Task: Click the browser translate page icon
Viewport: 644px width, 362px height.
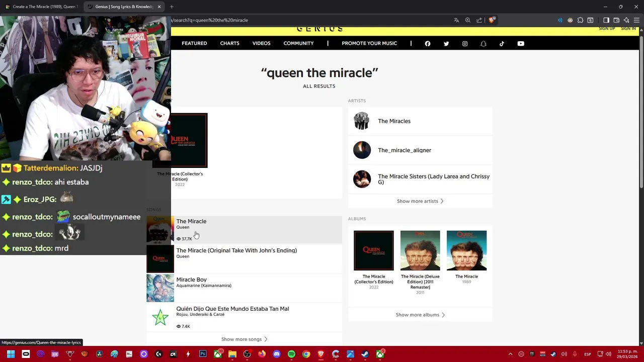Action: [456, 20]
